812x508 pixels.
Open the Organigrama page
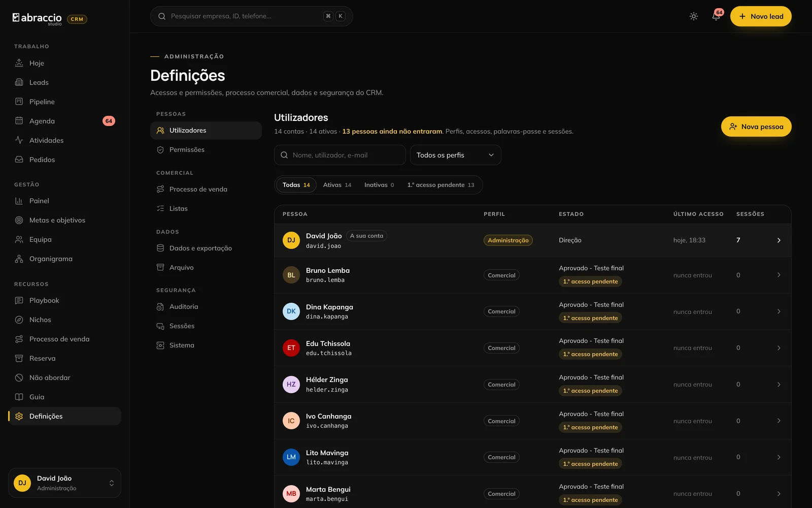click(64, 259)
